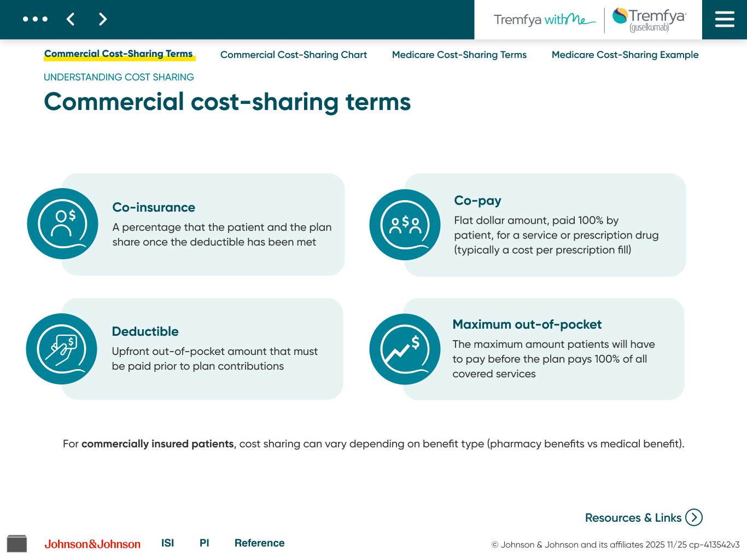
Task: Click the ellipsis options icon
Action: [x=35, y=19]
